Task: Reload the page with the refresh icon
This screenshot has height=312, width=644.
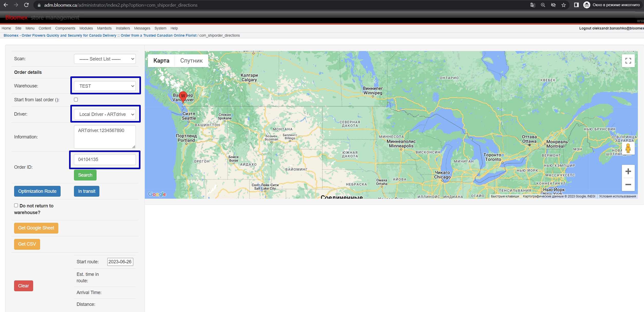Action: pos(26,5)
